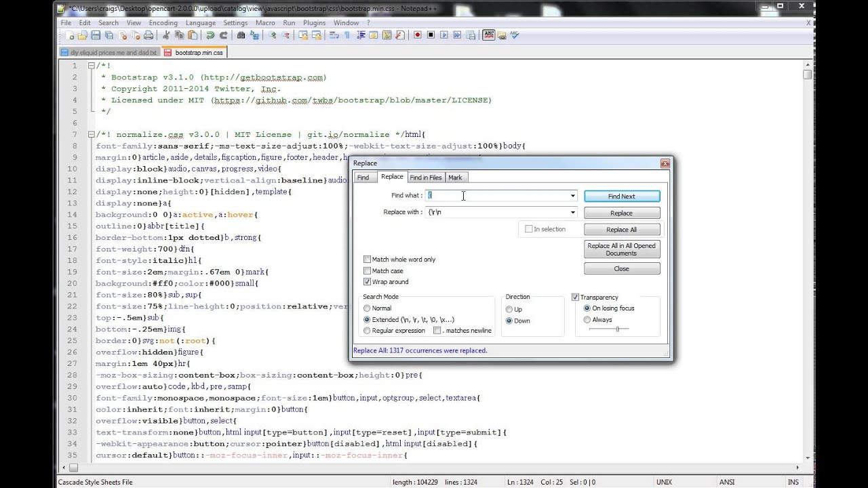Toggle synchronized horizontal scrolling icon
The image size is (868, 488).
pyautogui.click(x=317, y=35)
